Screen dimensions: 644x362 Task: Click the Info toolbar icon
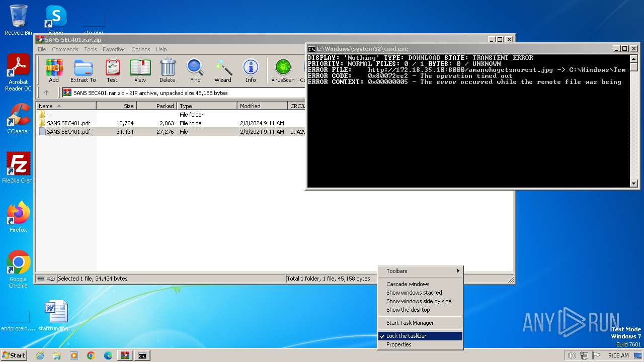tap(251, 70)
